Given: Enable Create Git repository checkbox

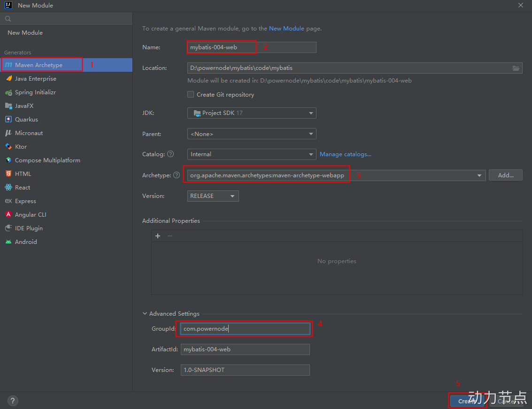Looking at the screenshot, I should click(x=191, y=94).
